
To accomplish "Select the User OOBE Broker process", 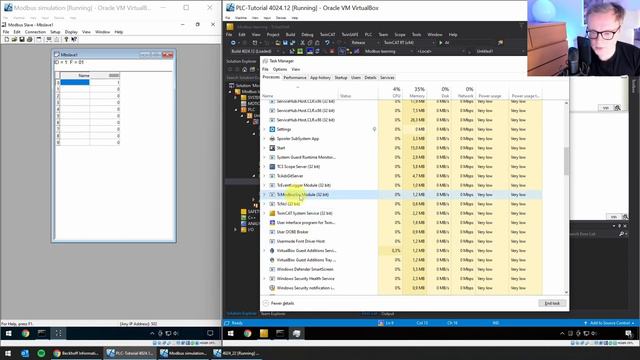I will click(292, 232).
